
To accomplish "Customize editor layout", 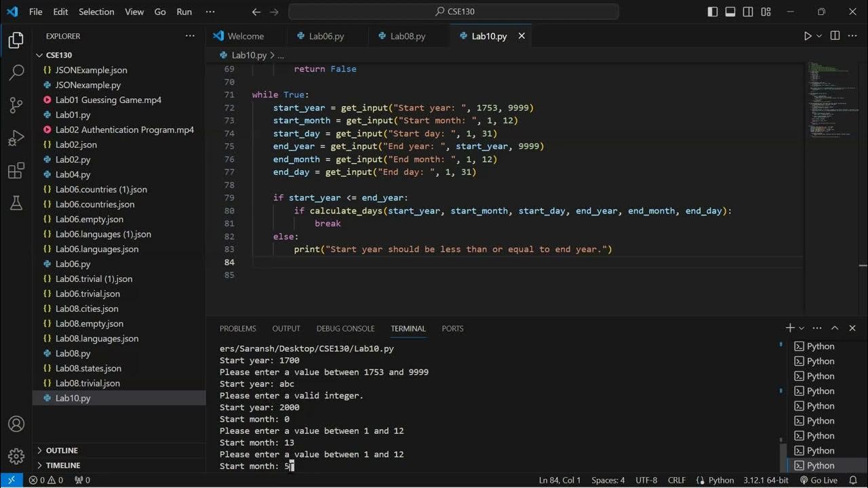I will (766, 12).
